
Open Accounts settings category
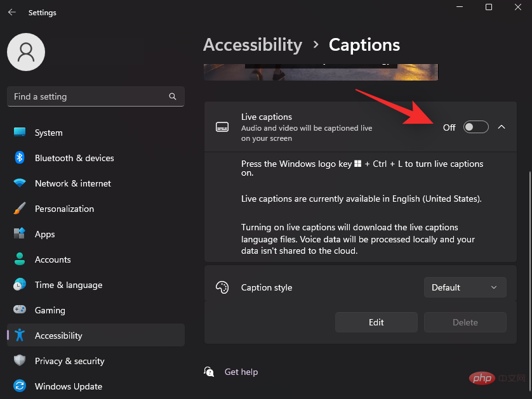[x=96, y=259]
